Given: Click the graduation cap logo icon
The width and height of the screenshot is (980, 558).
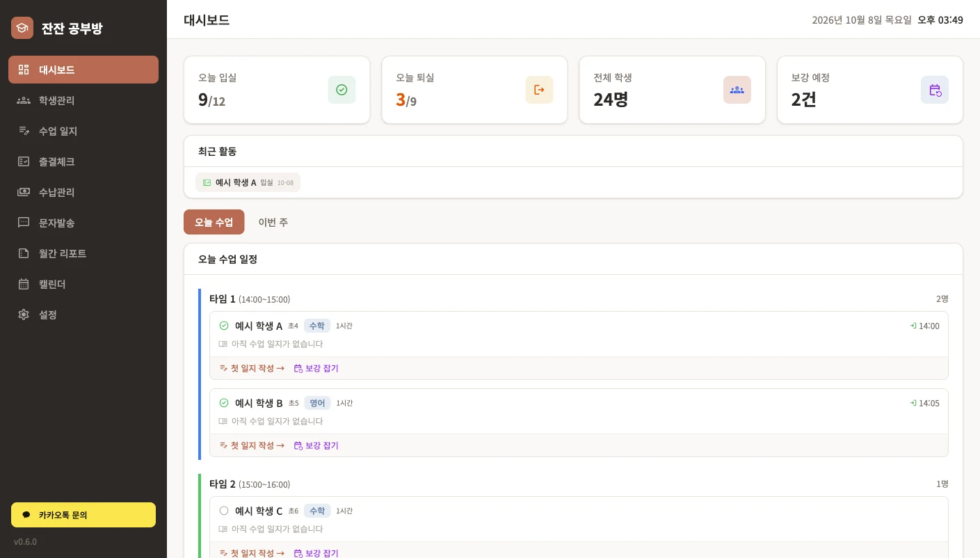Looking at the screenshot, I should 22,28.
